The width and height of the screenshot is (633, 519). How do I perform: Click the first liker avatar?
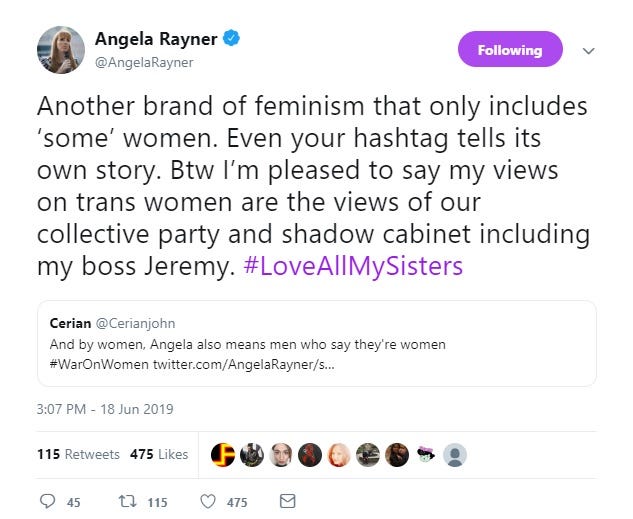(223, 454)
